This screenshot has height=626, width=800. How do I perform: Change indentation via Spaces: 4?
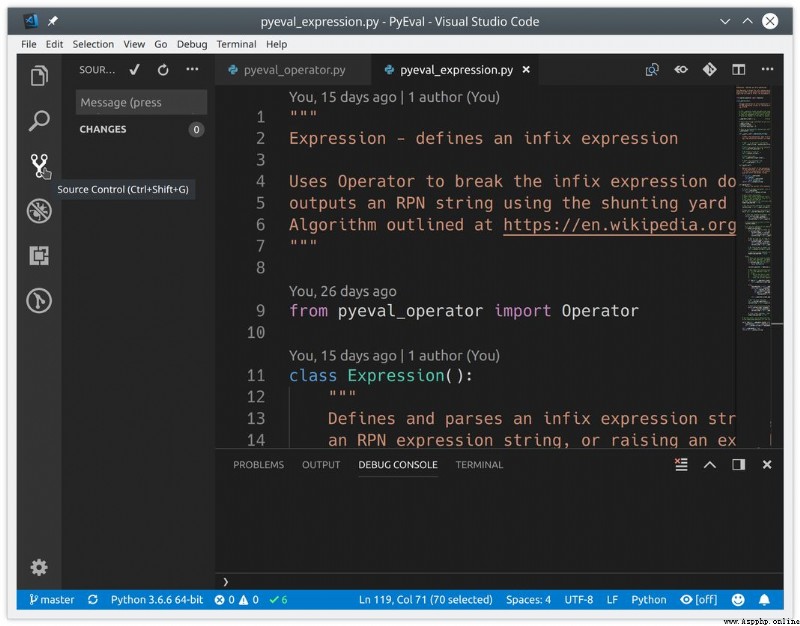tap(528, 600)
